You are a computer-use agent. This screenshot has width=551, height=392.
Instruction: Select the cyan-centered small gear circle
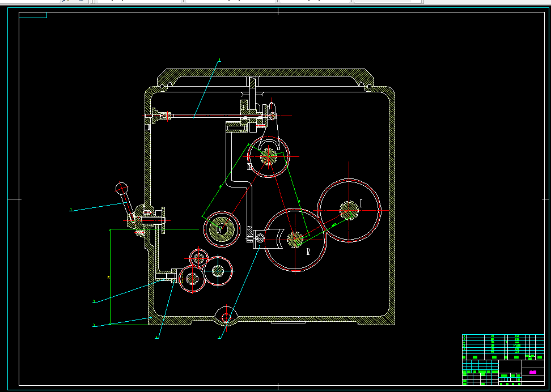point(218,271)
